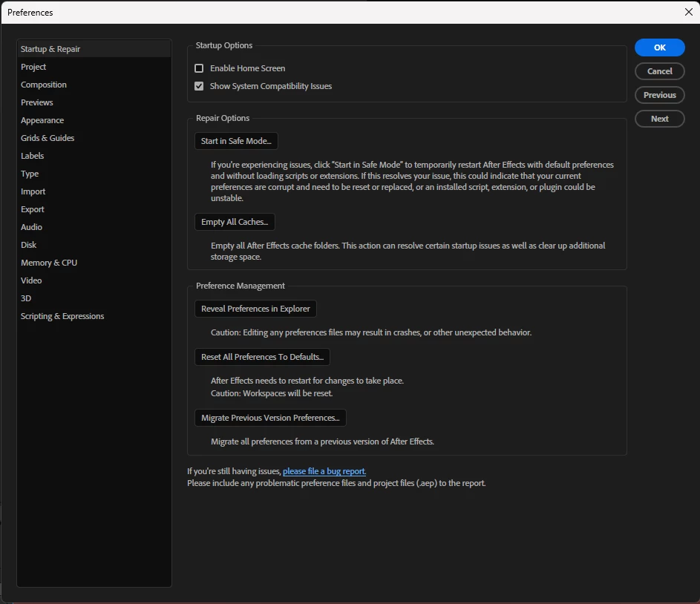Image resolution: width=700 pixels, height=604 pixels.
Task: Select the Disk category
Action: [94, 245]
